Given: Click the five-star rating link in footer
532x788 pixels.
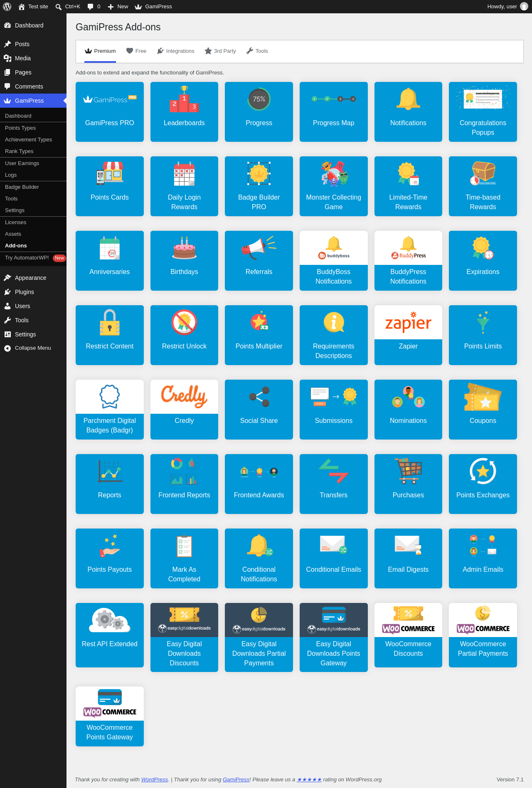Looking at the screenshot, I should (x=309, y=779).
